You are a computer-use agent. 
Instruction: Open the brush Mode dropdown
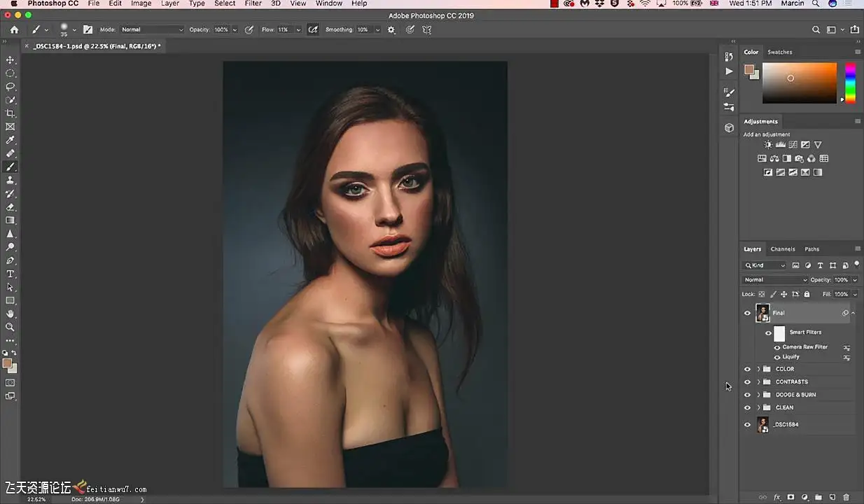[x=152, y=29]
